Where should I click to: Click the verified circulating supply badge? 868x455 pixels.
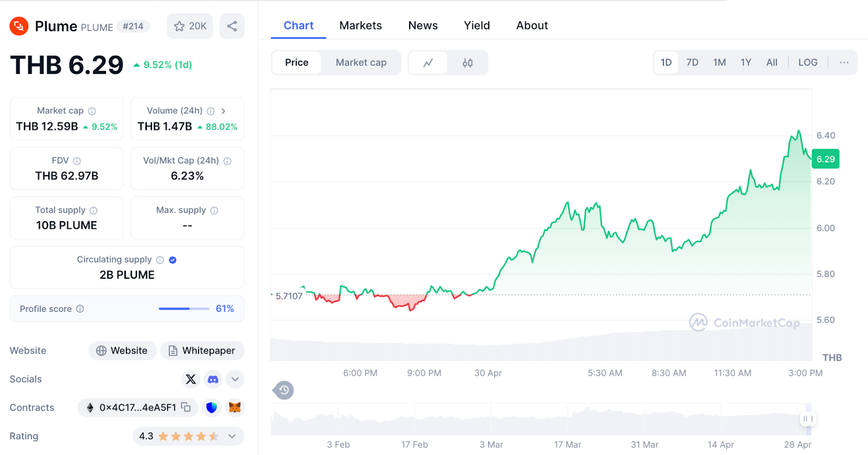tap(173, 260)
